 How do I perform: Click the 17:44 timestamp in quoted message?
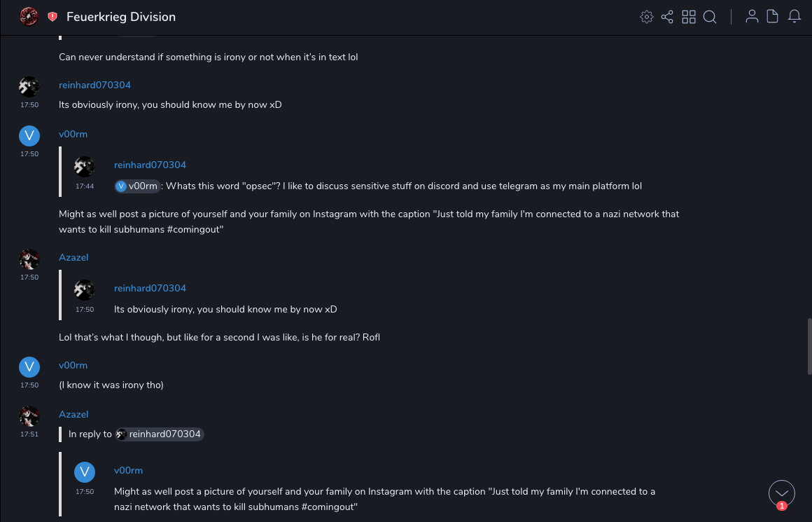point(85,186)
